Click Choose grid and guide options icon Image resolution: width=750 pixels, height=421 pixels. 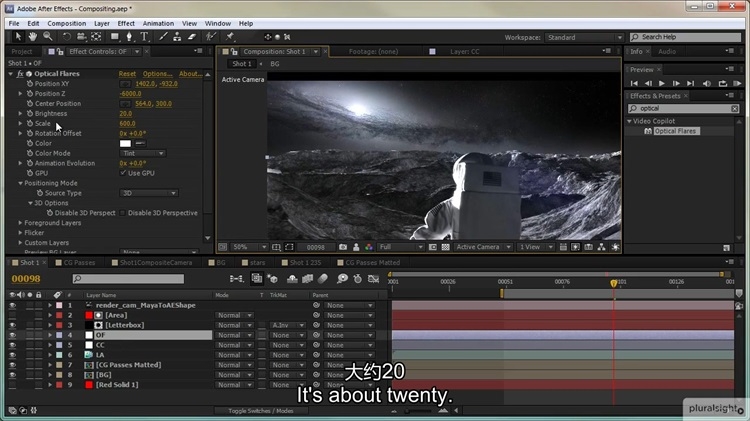[276, 247]
